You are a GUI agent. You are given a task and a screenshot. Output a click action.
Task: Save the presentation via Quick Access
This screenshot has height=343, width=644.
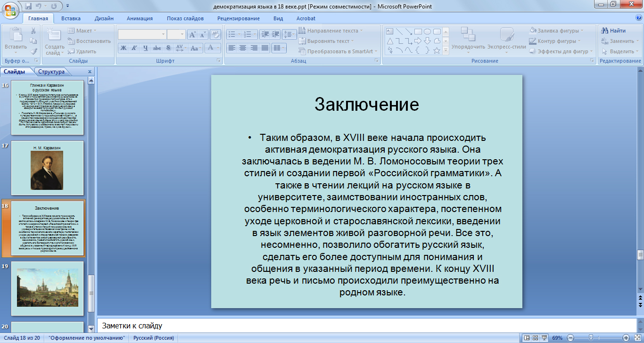coord(28,7)
